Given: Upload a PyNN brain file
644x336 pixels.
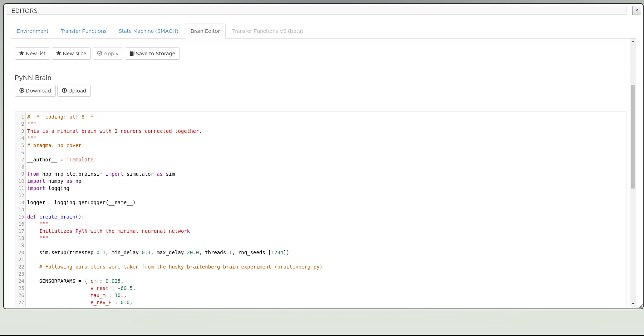Looking at the screenshot, I should click(x=74, y=91).
